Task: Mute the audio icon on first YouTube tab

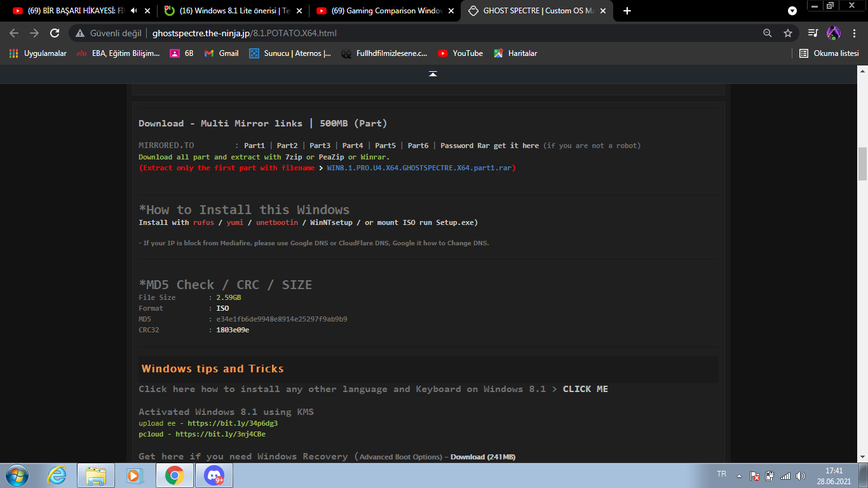Action: pos(134,11)
